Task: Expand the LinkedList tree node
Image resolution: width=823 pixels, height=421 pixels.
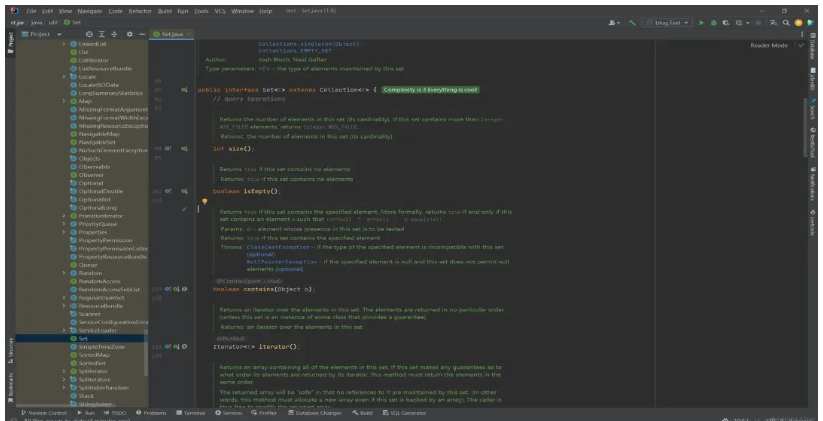Action: click(x=64, y=44)
